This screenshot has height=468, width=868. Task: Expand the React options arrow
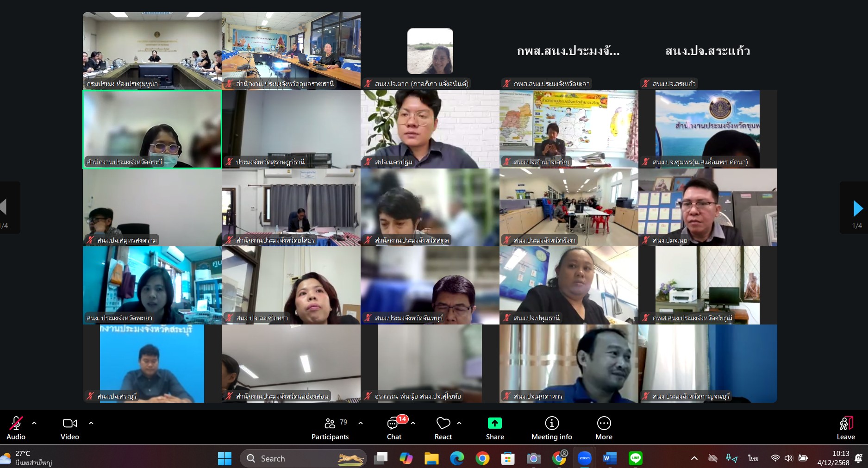click(459, 423)
